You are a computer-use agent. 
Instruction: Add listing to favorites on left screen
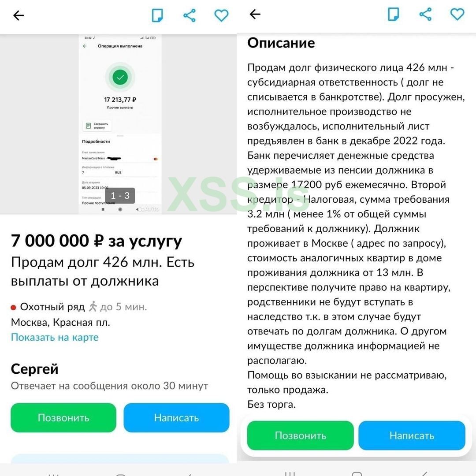221,15
